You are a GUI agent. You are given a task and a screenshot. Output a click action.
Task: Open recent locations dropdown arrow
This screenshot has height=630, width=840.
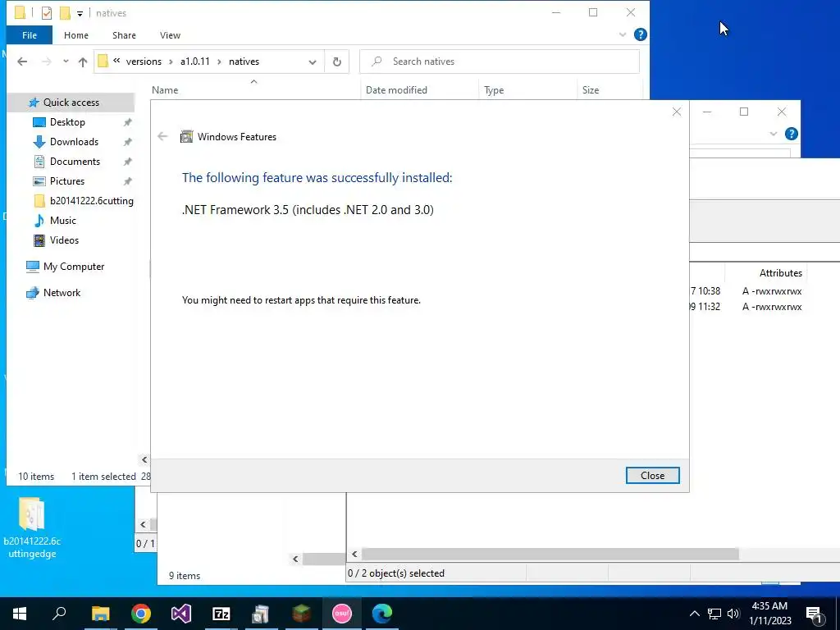66,62
